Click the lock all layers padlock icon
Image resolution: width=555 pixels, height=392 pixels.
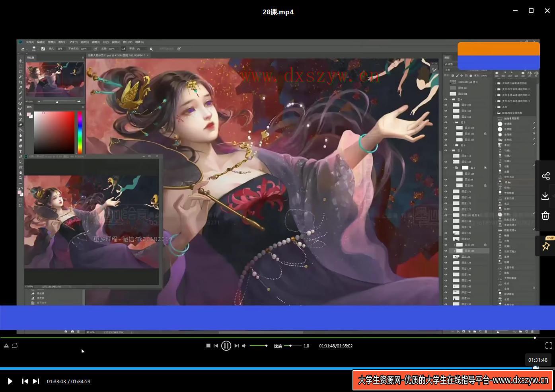[471, 76]
